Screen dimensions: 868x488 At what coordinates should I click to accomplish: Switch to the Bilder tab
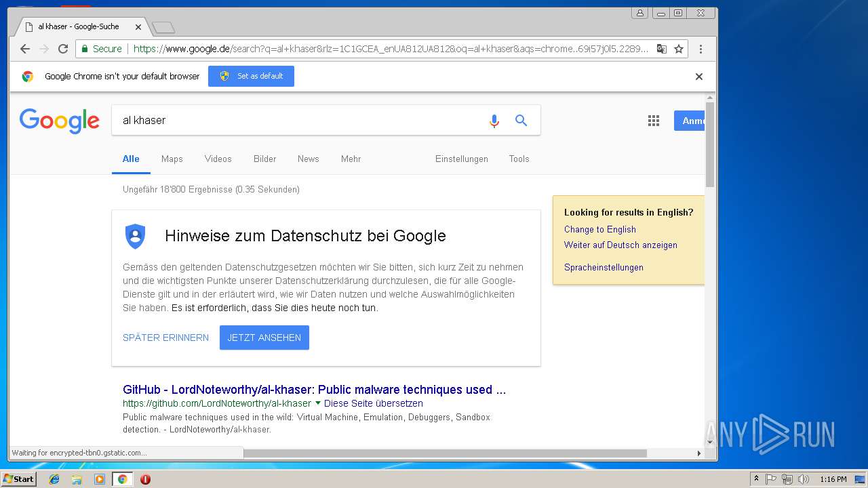pyautogui.click(x=265, y=159)
